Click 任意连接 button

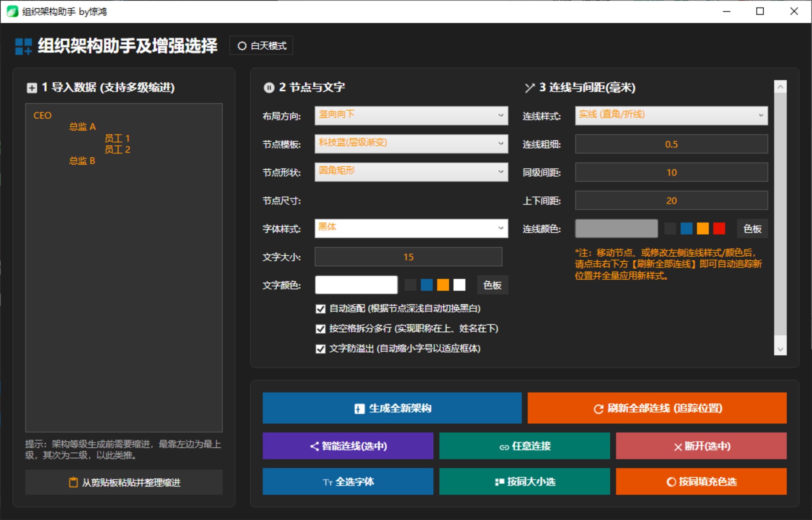524,446
